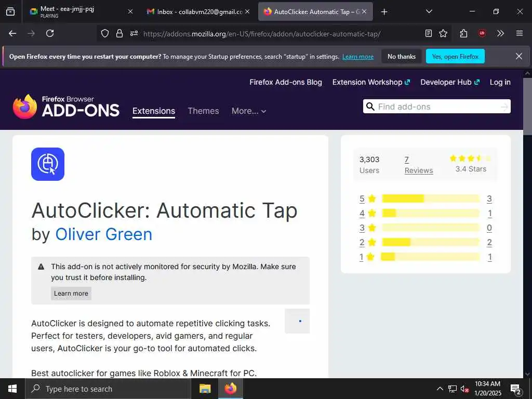Open Firefox Add-ons Blog link
This screenshot has height=399, width=532.
pyautogui.click(x=286, y=82)
